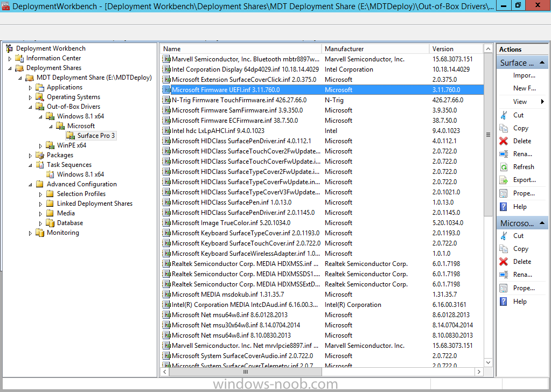Click the green Refresh icon in Actions
This screenshot has width=551, height=392.
[x=504, y=167]
